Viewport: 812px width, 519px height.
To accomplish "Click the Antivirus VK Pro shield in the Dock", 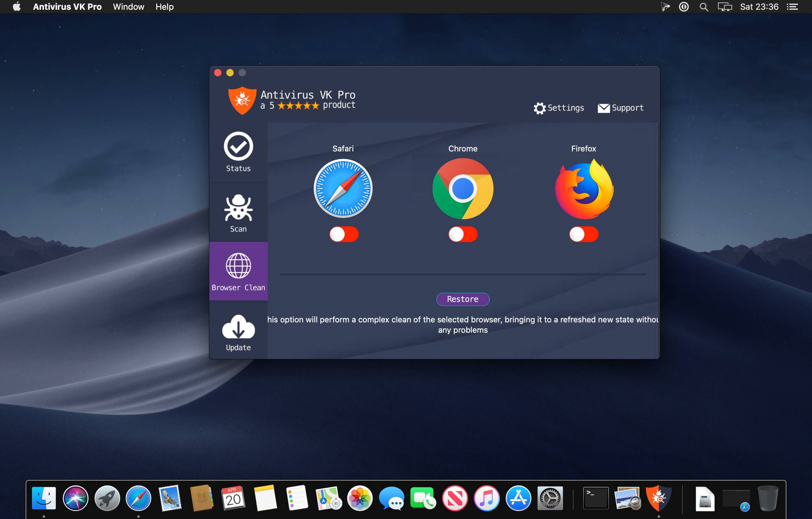I will [659, 498].
